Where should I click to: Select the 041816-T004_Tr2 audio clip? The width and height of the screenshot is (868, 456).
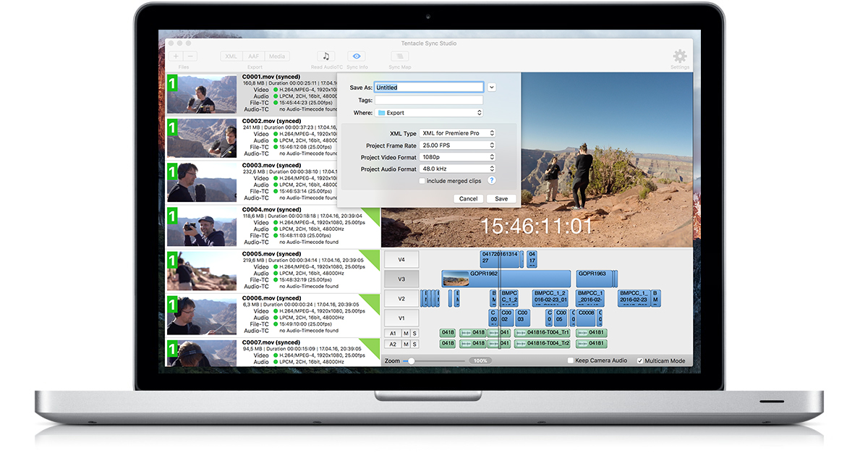[x=542, y=343]
